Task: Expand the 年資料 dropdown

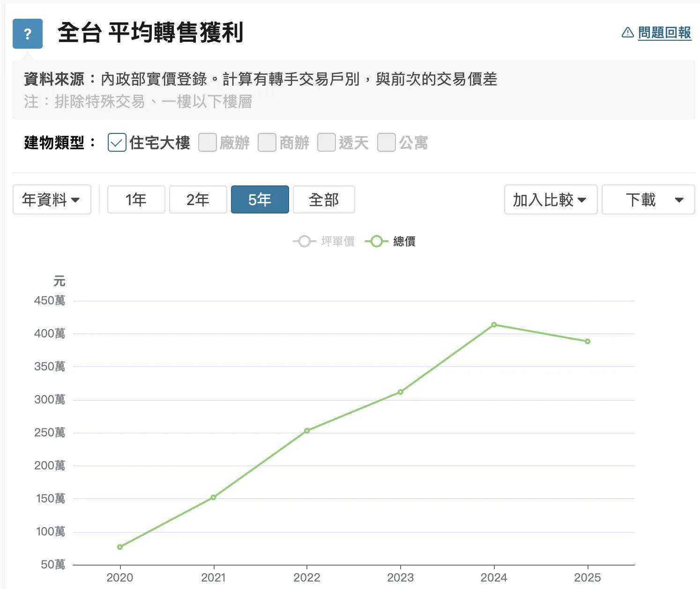Action: (x=52, y=199)
